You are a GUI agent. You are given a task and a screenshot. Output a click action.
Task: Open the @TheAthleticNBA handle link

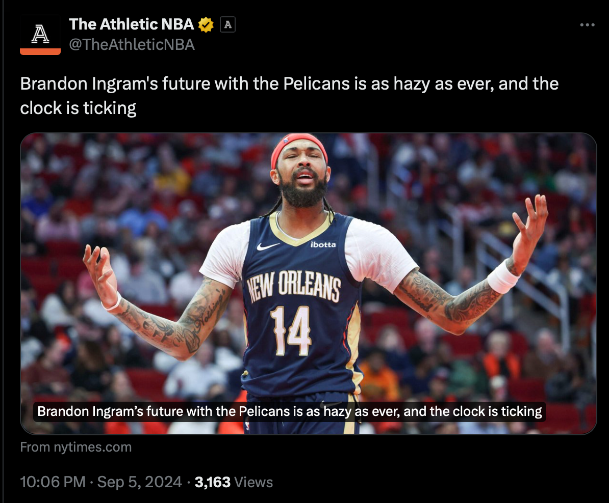[x=132, y=45]
